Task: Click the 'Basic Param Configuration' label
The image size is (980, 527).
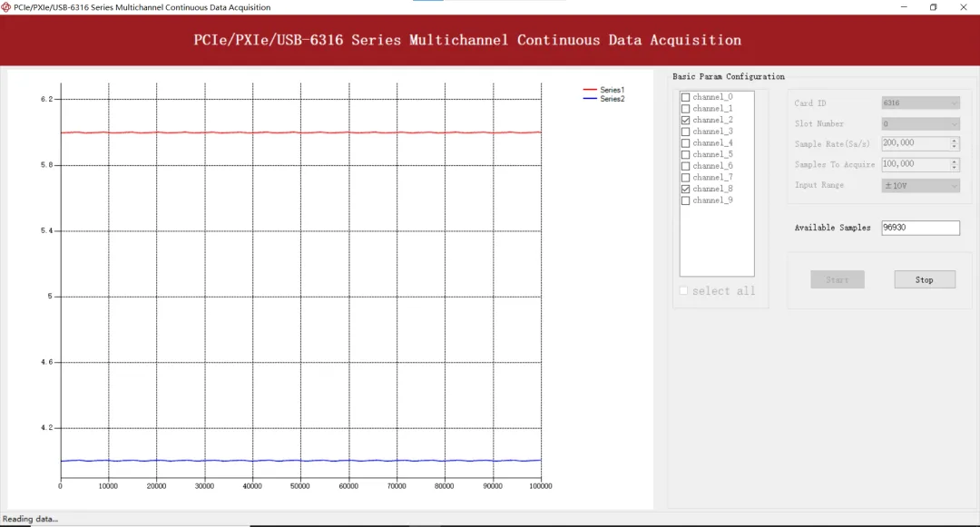Action: tap(728, 77)
